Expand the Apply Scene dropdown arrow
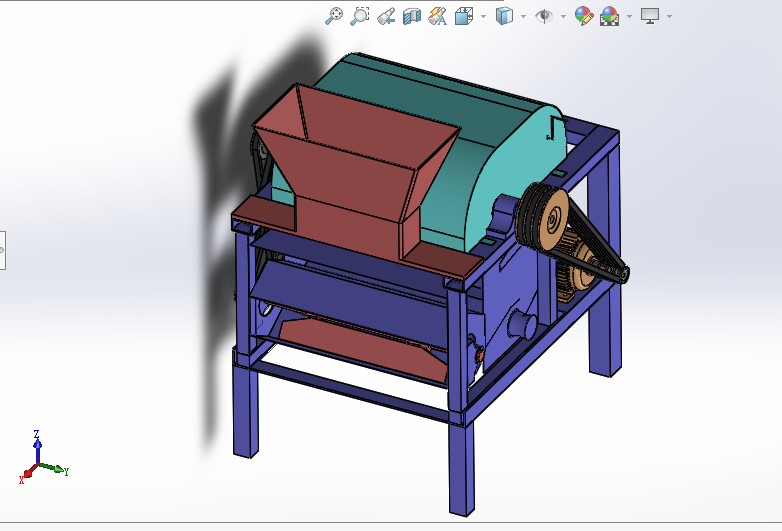 629,16
